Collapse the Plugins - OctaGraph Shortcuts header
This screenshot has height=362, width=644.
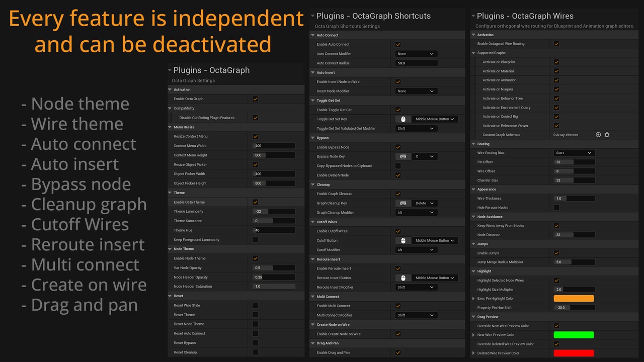coord(312,16)
